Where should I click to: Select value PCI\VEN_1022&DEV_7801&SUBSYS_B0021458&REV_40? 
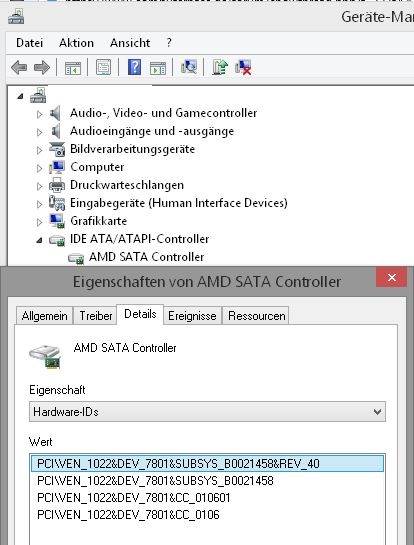point(208,464)
